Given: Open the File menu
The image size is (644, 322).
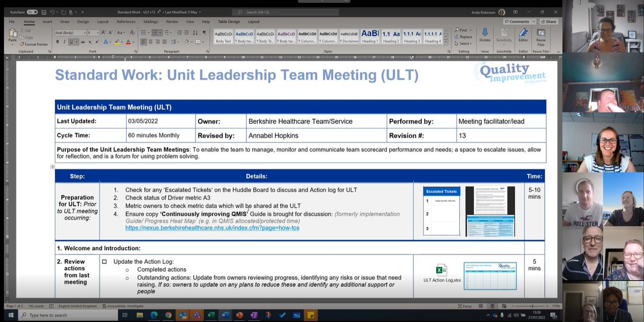Looking at the screenshot, I should (12, 22).
